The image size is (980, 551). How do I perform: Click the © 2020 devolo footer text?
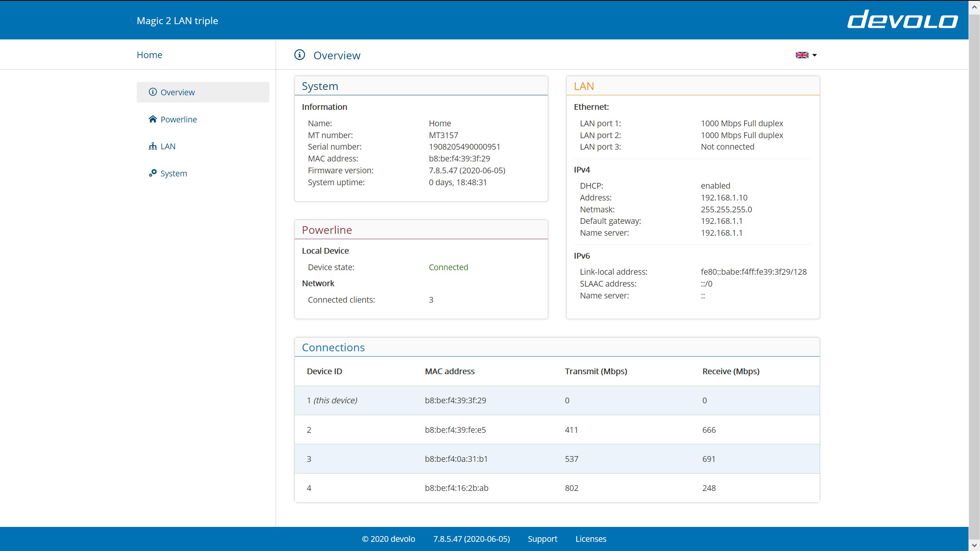(388, 539)
